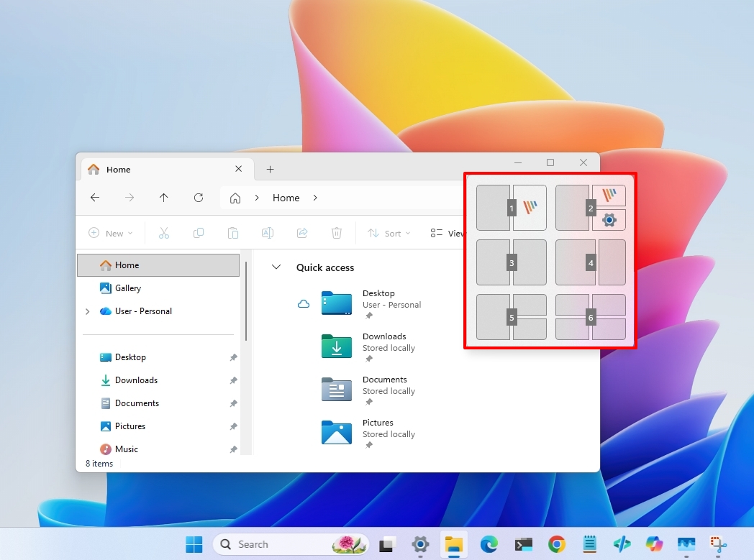Open Notepad from the taskbar
The width and height of the screenshot is (754, 560).
point(589,544)
